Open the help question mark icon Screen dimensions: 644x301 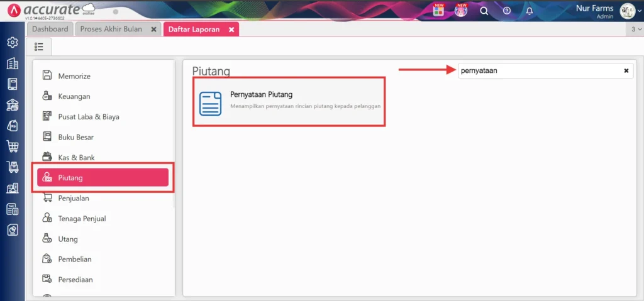[507, 11]
